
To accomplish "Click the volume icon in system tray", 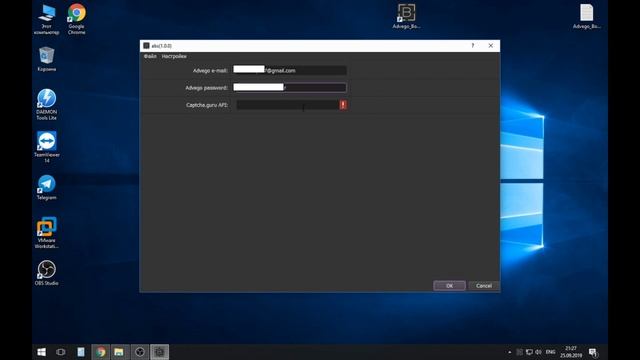I will (538, 352).
